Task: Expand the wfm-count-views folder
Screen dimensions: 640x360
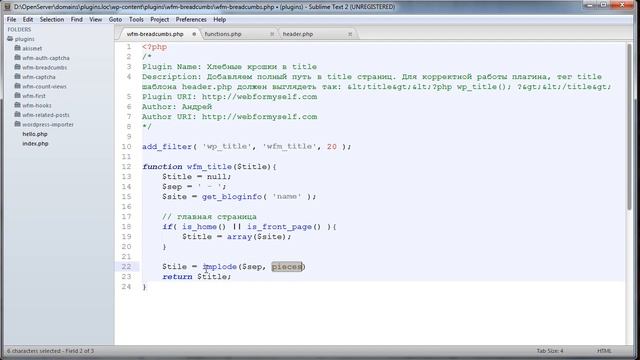Action: click(44, 87)
